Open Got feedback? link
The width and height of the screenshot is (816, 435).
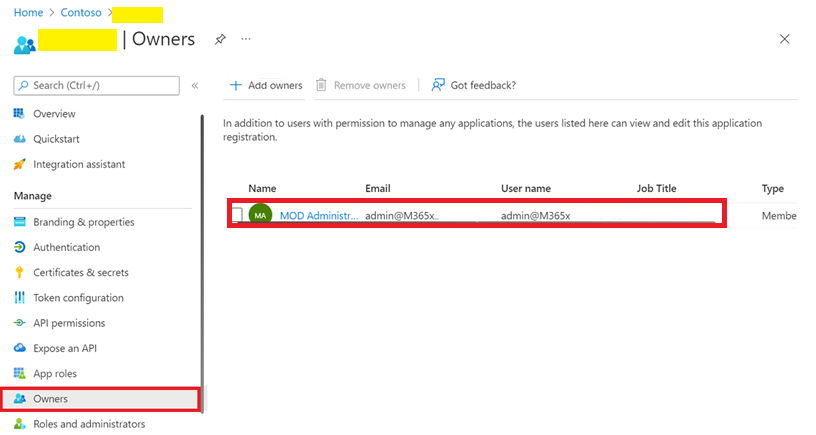click(x=474, y=85)
